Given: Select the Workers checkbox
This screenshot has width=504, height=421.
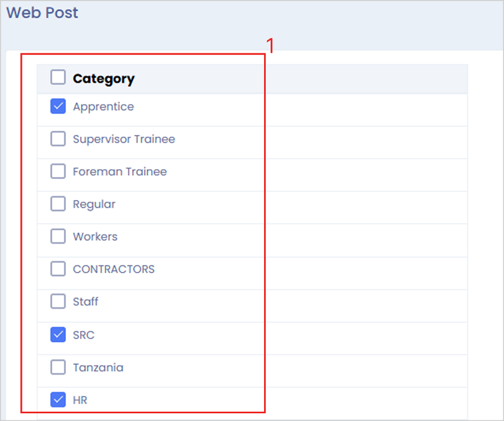Looking at the screenshot, I should [x=58, y=237].
